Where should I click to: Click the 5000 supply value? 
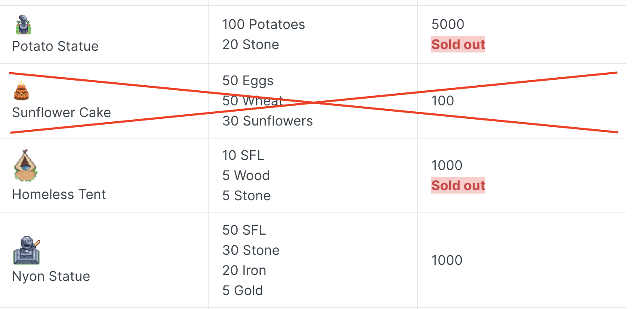[448, 24]
